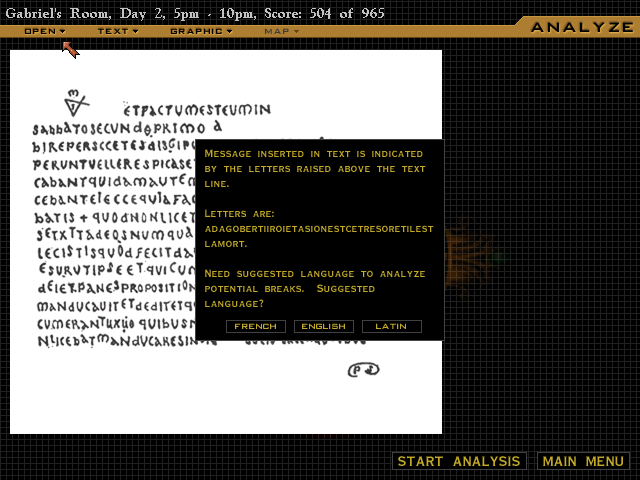Click the Score: 504 of 965 text
Viewport: 640px width, 480px height.
point(324,13)
